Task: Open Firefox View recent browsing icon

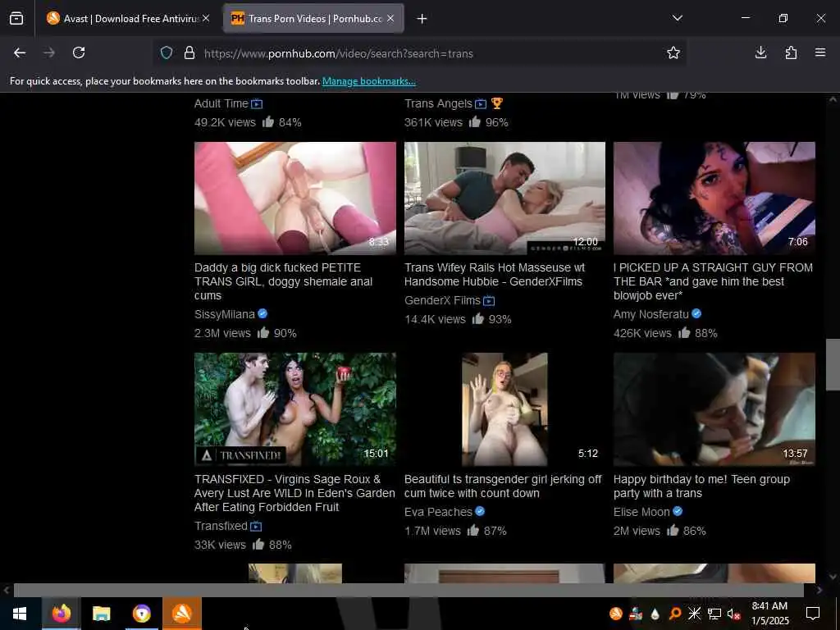Action: pyautogui.click(x=16, y=19)
